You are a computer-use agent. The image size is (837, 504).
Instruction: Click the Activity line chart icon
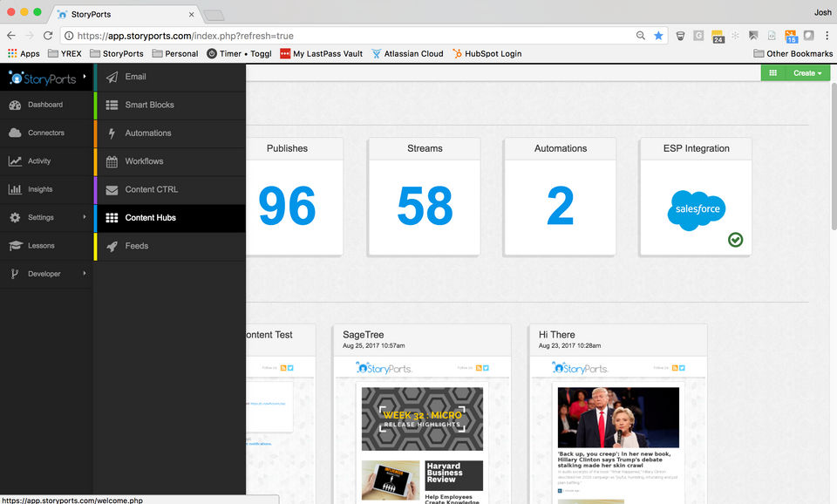pyautogui.click(x=15, y=161)
